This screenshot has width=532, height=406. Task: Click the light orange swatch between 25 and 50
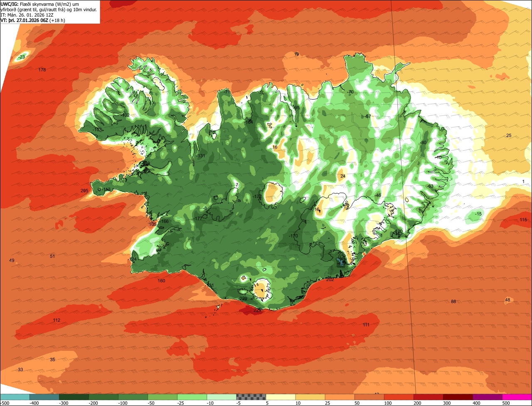(x=340, y=397)
